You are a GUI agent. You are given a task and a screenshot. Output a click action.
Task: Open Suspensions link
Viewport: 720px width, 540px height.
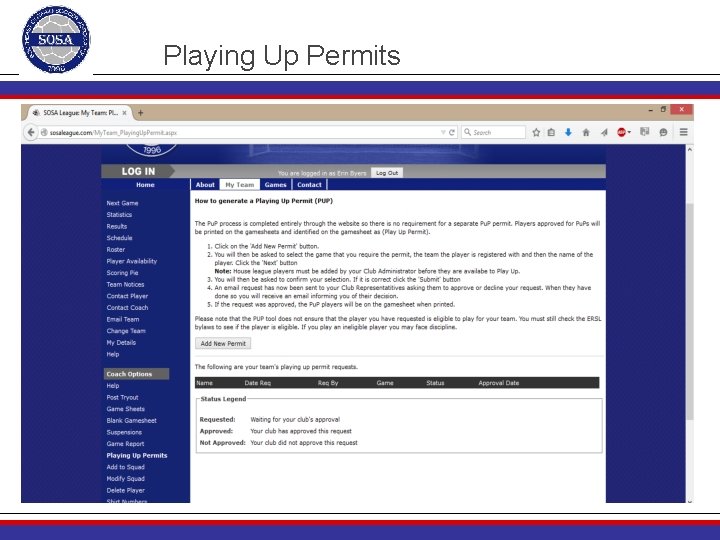coord(124,432)
